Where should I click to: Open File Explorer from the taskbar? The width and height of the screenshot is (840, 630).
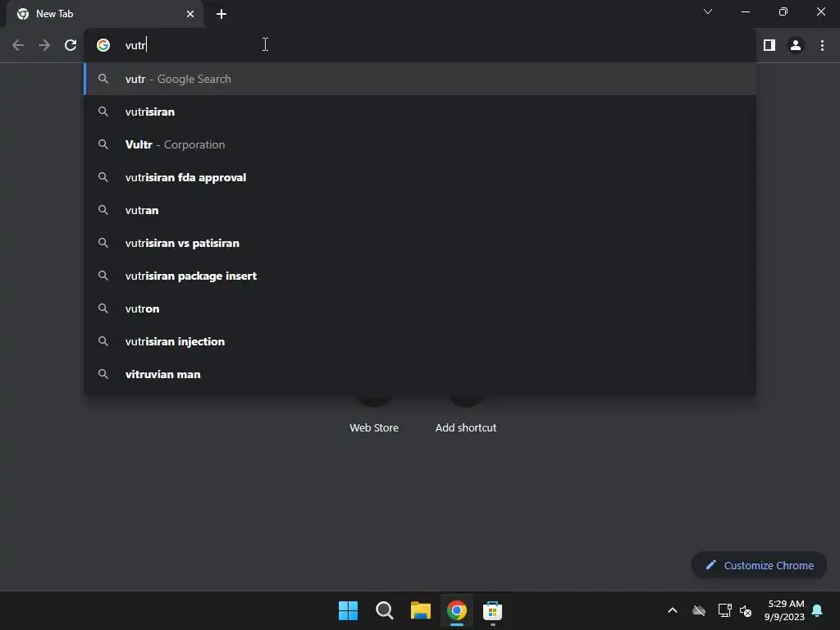pos(421,610)
